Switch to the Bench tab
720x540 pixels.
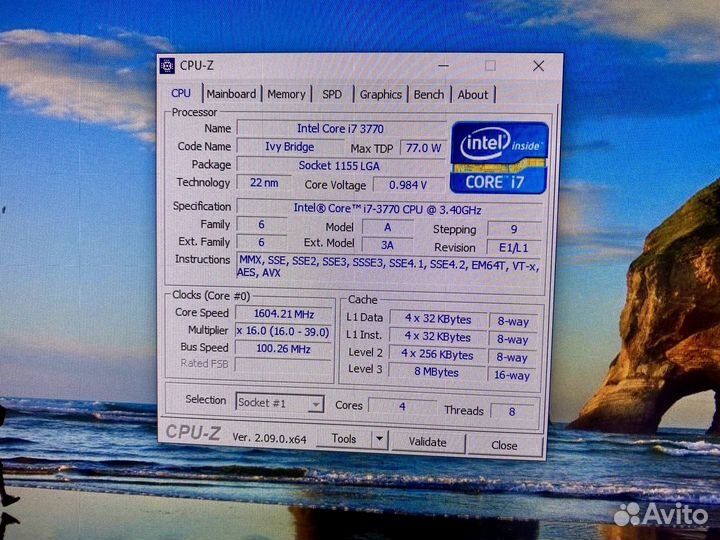pyautogui.click(x=429, y=95)
